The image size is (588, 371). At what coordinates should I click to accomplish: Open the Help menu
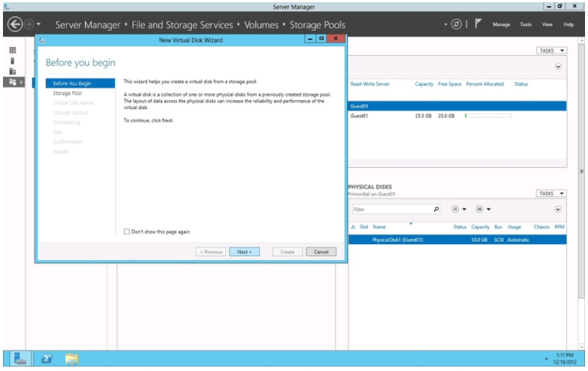point(569,25)
